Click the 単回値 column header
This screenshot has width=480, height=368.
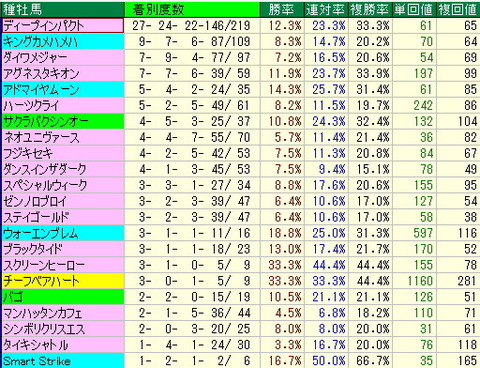(414, 9)
